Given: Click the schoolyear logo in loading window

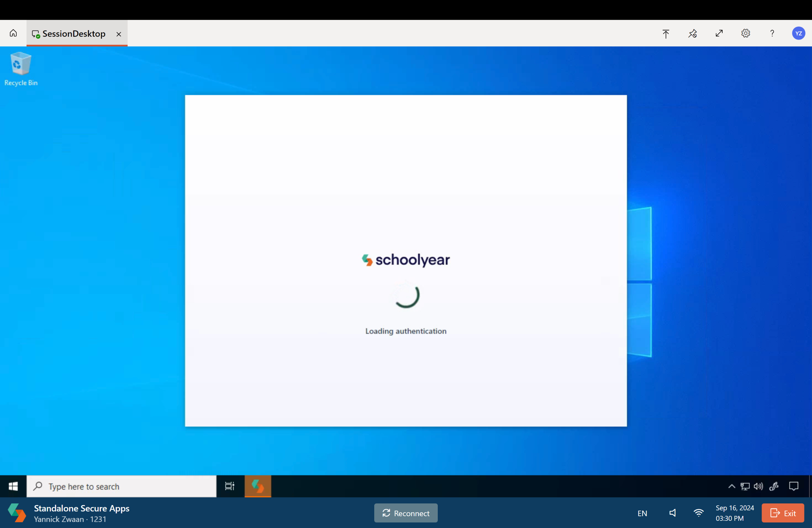Looking at the screenshot, I should (406, 260).
